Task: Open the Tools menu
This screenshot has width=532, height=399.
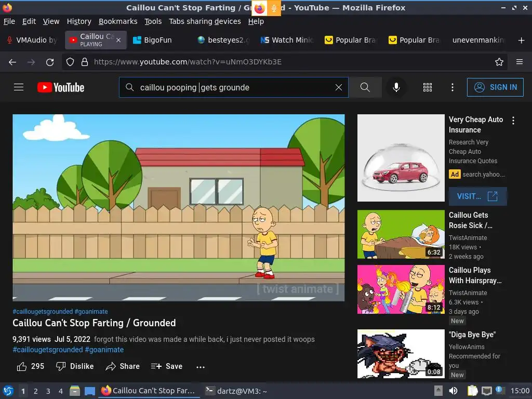Action: point(153,21)
